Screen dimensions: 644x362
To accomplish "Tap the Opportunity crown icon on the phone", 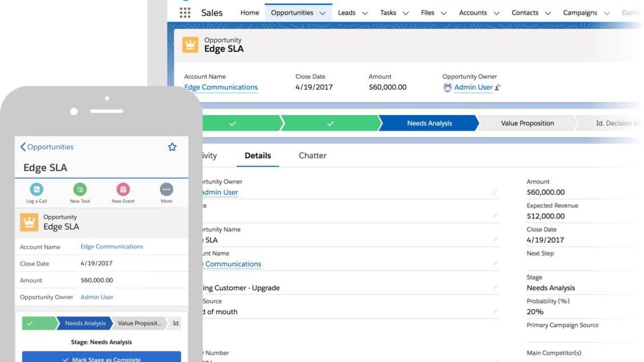I will click(29, 222).
